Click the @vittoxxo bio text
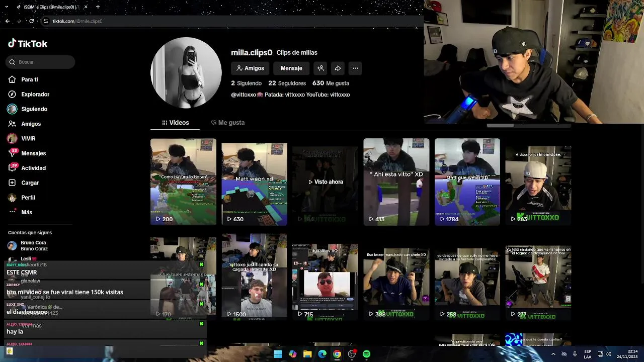This screenshot has height=362, width=644. pyautogui.click(x=290, y=95)
